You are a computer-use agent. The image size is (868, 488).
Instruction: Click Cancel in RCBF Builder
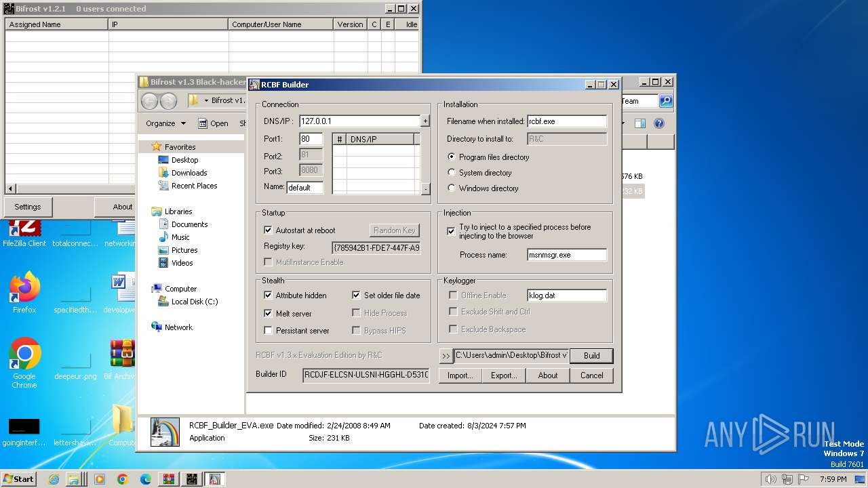coord(591,375)
